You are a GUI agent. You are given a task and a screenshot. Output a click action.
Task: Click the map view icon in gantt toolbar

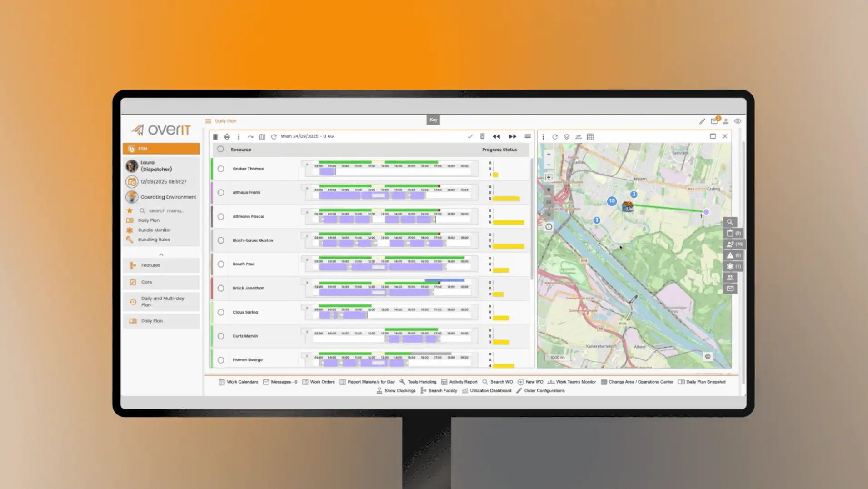262,136
